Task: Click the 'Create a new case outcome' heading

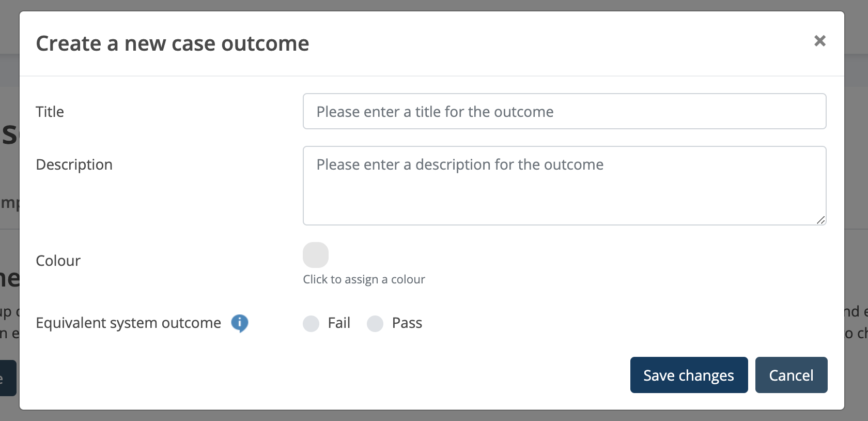Action: 172,43
